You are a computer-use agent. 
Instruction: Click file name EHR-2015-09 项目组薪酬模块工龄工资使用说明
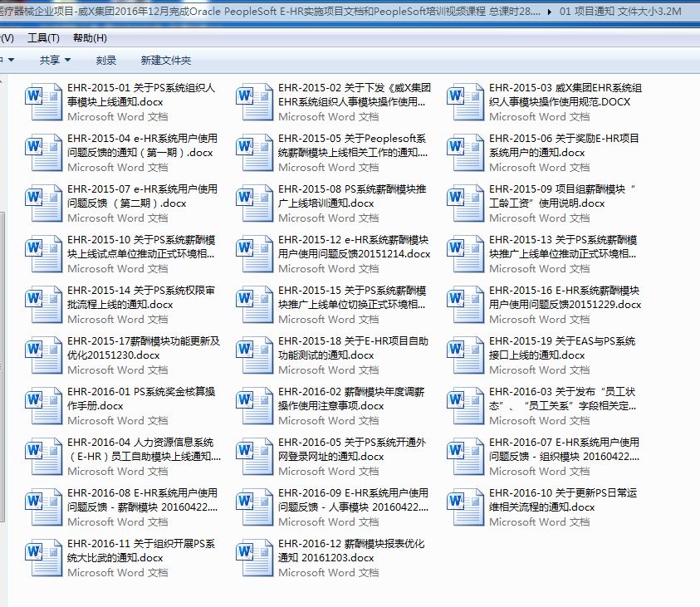562,196
